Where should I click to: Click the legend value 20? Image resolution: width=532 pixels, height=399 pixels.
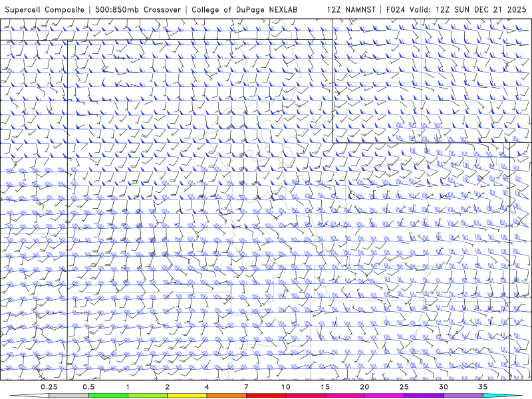pyautogui.click(x=364, y=387)
